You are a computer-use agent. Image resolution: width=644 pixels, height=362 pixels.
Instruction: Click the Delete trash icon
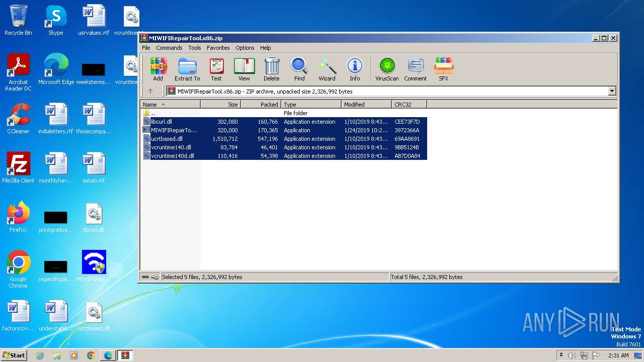tap(272, 69)
